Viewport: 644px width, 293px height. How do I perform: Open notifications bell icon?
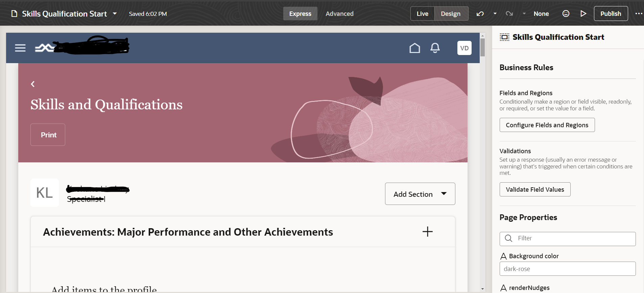pos(435,48)
